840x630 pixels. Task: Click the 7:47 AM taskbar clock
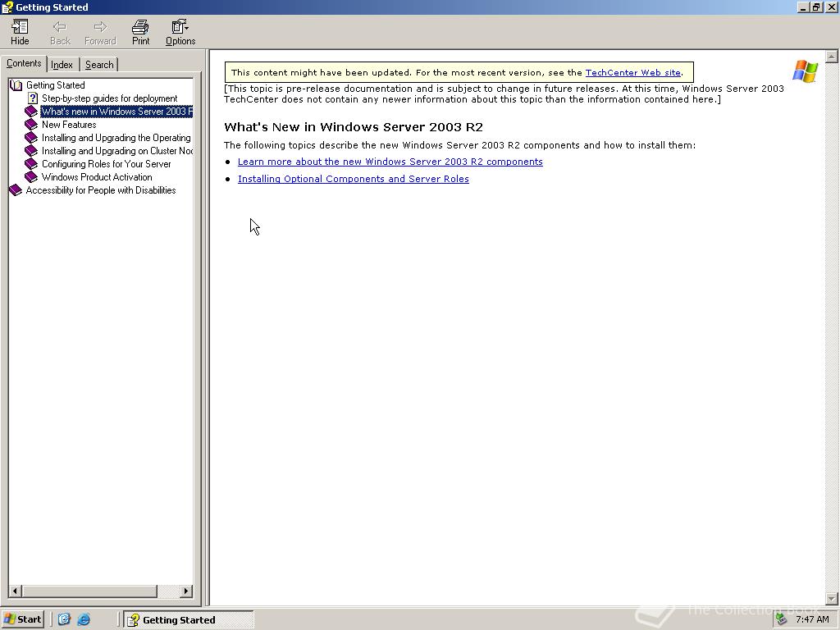812,619
